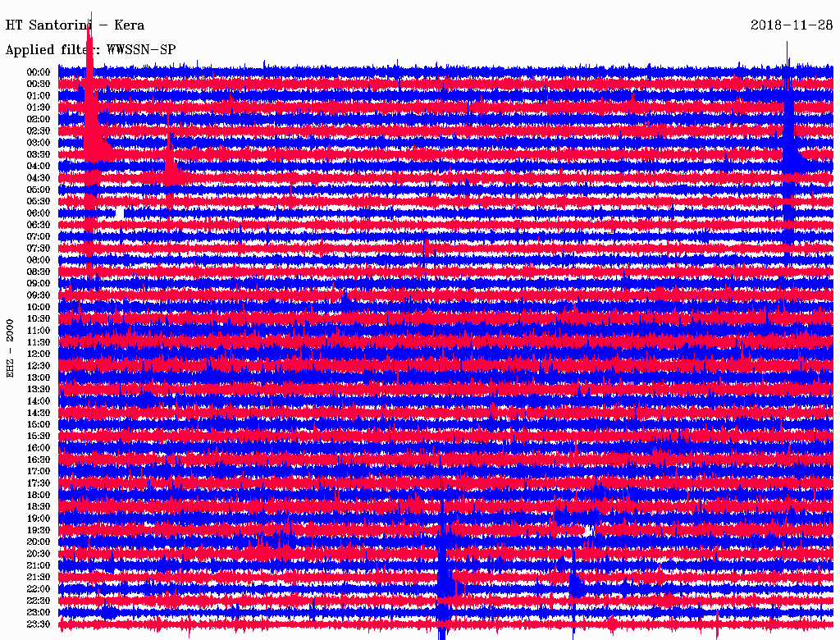Select the 11:30 time label

pos(39,342)
